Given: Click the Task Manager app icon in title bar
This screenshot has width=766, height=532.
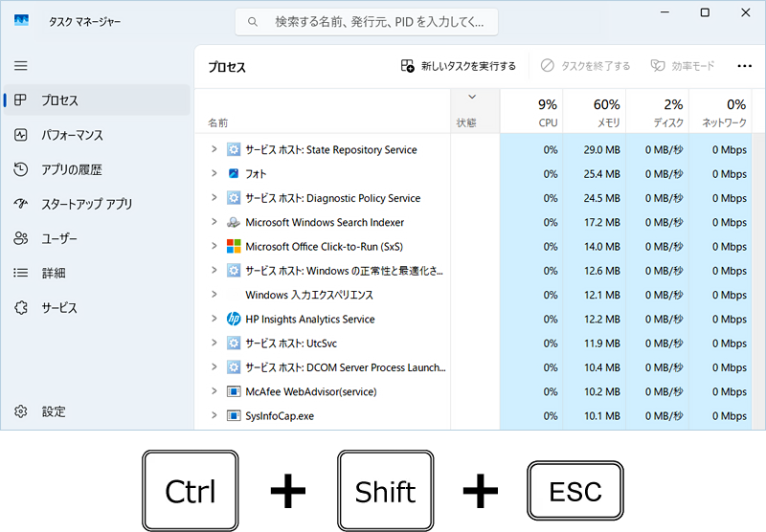Looking at the screenshot, I should pyautogui.click(x=21, y=20).
